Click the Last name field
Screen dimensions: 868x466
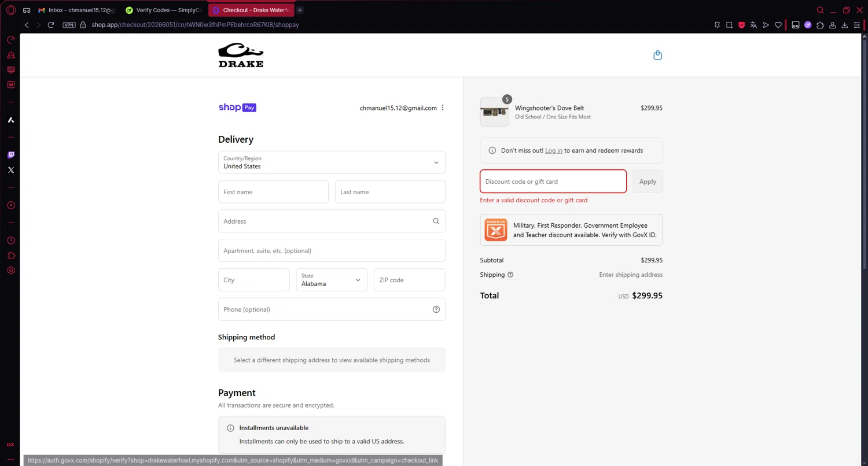click(390, 192)
